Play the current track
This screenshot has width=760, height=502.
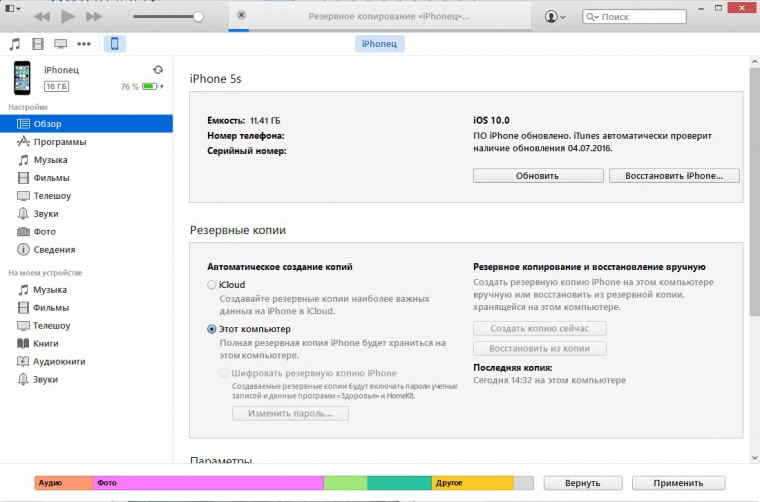pyautogui.click(x=68, y=16)
